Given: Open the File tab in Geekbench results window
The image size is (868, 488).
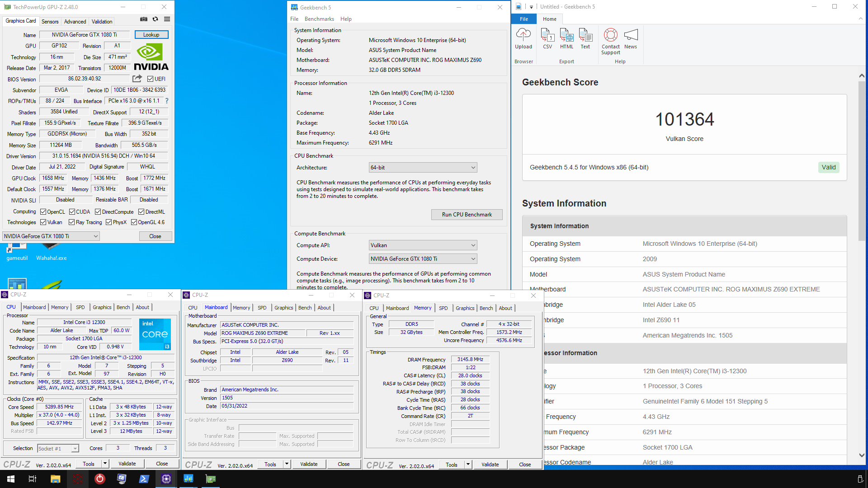Looking at the screenshot, I should tap(524, 19).
